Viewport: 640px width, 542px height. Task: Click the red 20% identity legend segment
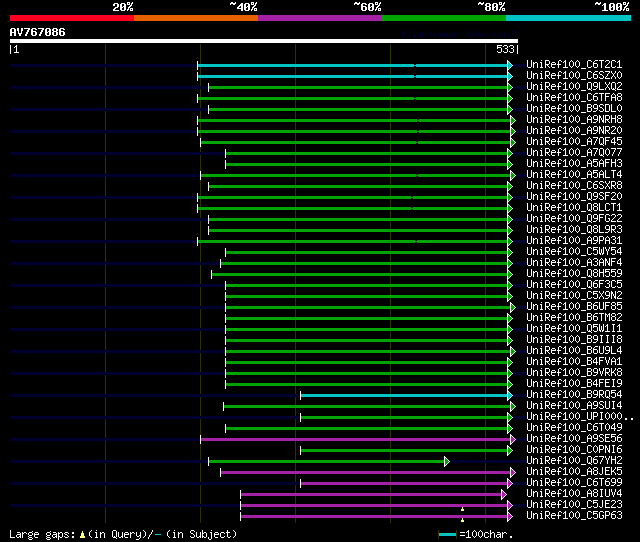coord(72,18)
